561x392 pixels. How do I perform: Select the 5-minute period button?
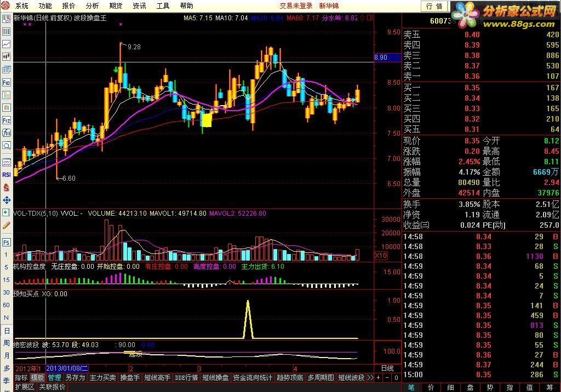[x=6, y=267]
